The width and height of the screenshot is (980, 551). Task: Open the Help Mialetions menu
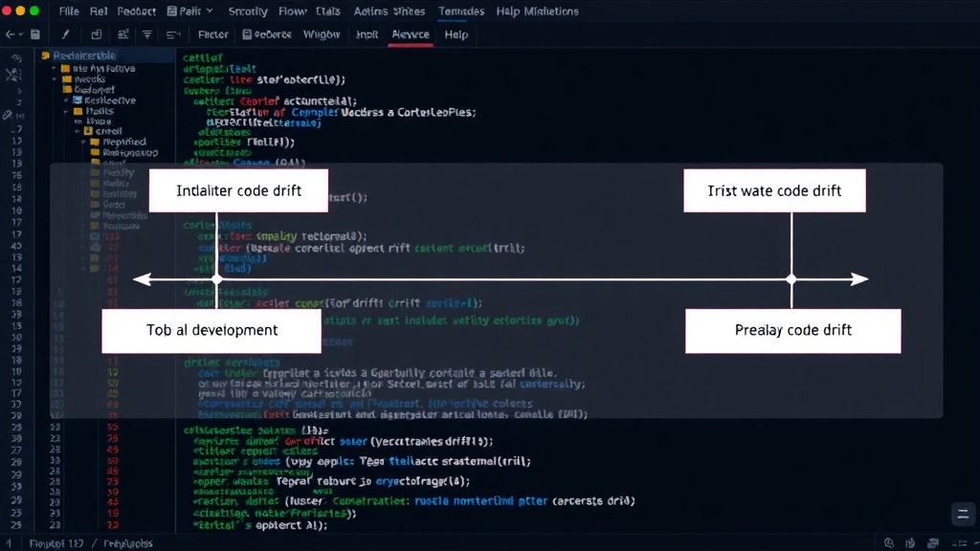point(538,11)
